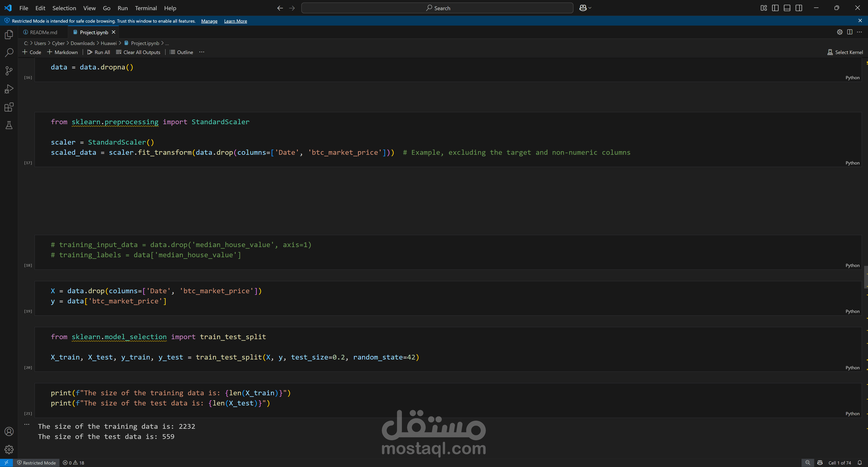Open Run and Debug view
Screen dimensions: 868x467
point(9,89)
